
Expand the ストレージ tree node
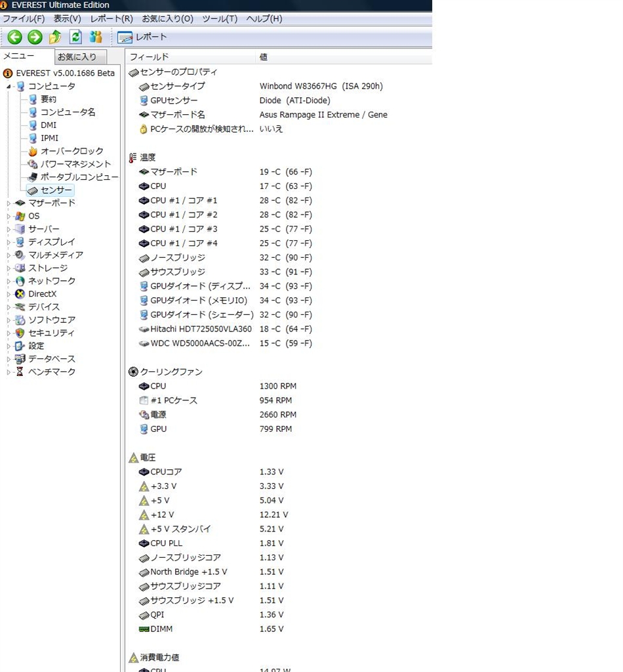[9, 268]
